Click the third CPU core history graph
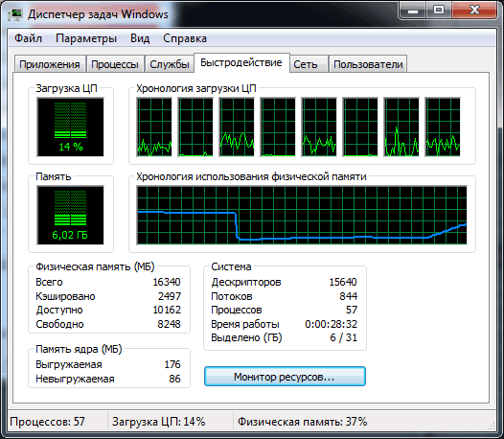This screenshot has width=504, height=439. click(x=237, y=127)
